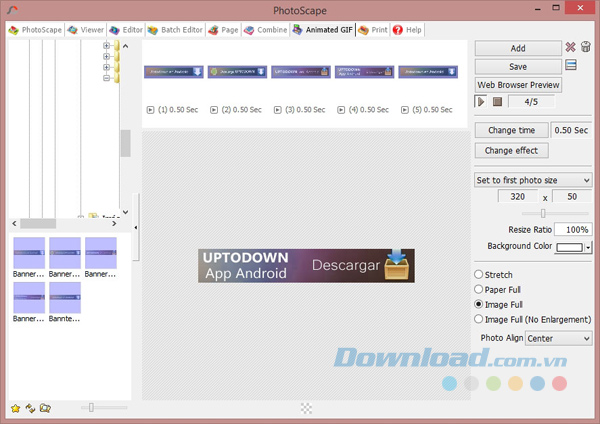Click the Change effect button
Image resolution: width=600 pixels, height=424 pixels.
[511, 150]
